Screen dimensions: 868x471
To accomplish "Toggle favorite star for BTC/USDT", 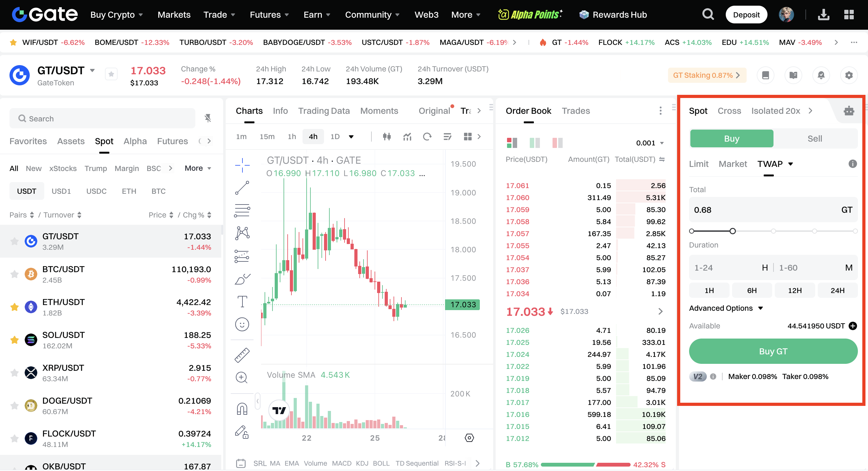I will [x=15, y=274].
